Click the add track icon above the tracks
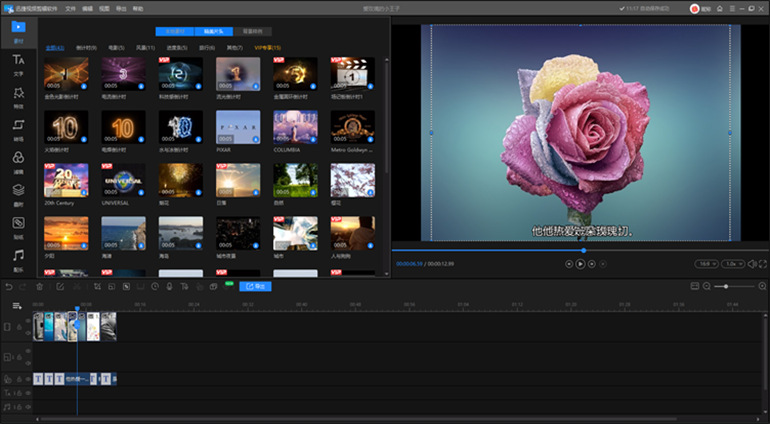770x424 pixels. click(x=17, y=306)
